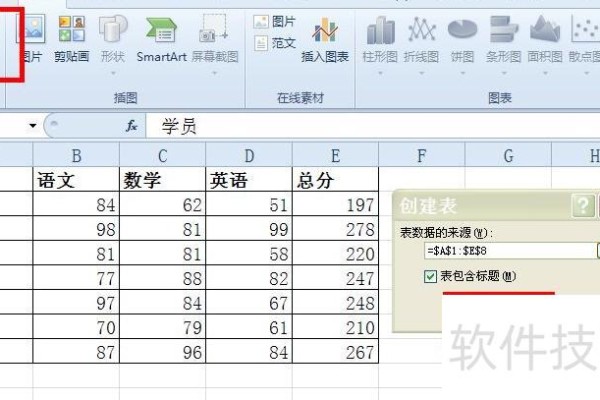Viewport: 600px width, 400px height.
Task: Select the 英语 header cell
Action: pos(249,180)
